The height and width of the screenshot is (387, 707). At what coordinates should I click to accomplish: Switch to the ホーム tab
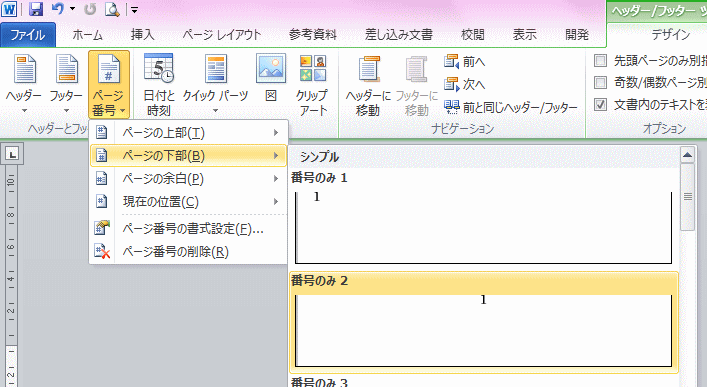click(87, 35)
